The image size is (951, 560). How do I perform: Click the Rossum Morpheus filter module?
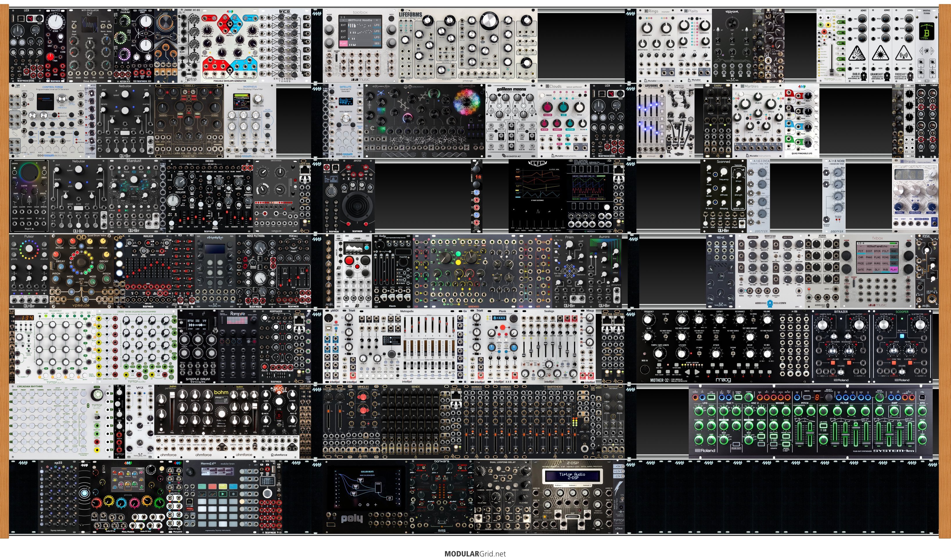(x=250, y=121)
